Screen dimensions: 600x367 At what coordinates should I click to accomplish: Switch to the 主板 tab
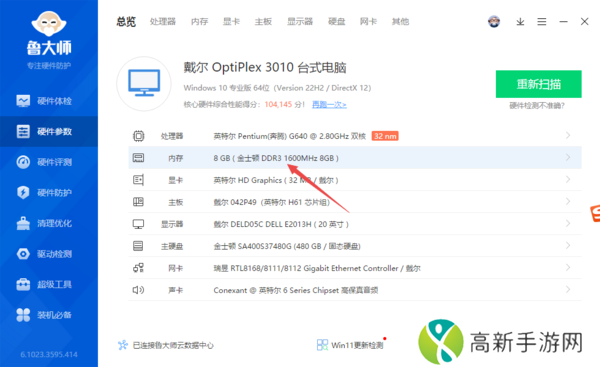[263, 22]
